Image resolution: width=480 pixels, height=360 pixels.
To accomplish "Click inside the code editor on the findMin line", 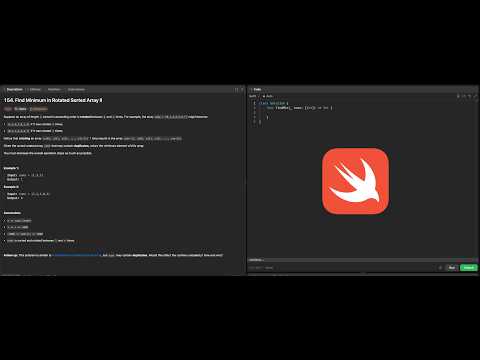I will [299, 108].
